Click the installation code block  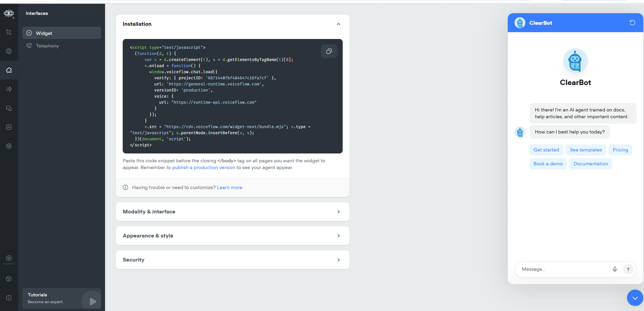pos(233,96)
